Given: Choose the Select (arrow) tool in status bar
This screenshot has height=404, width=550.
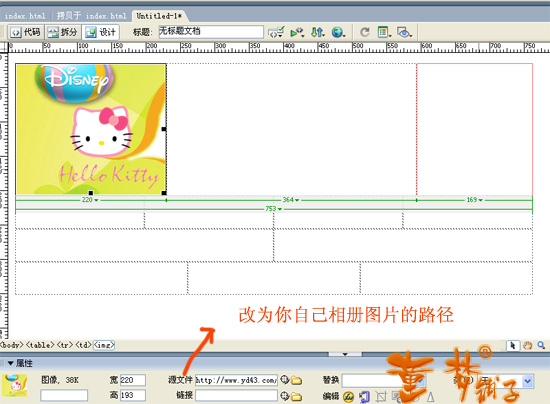Looking at the screenshot, I should pos(513,345).
